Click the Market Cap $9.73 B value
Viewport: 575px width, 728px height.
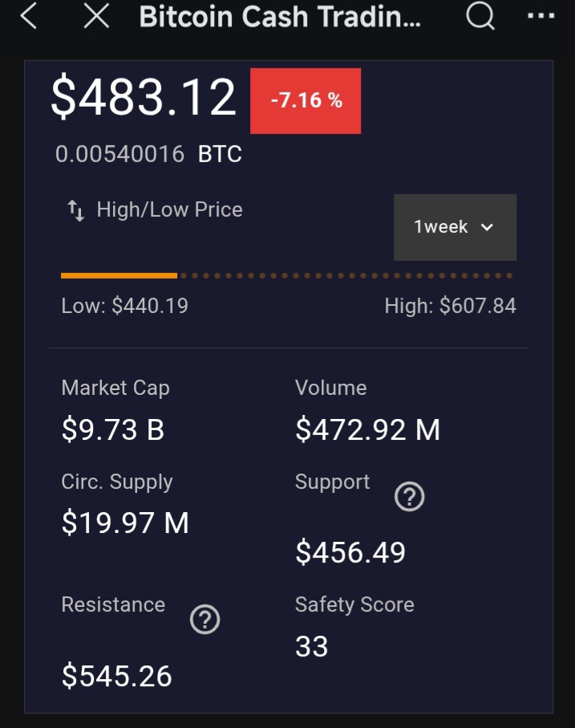click(113, 430)
